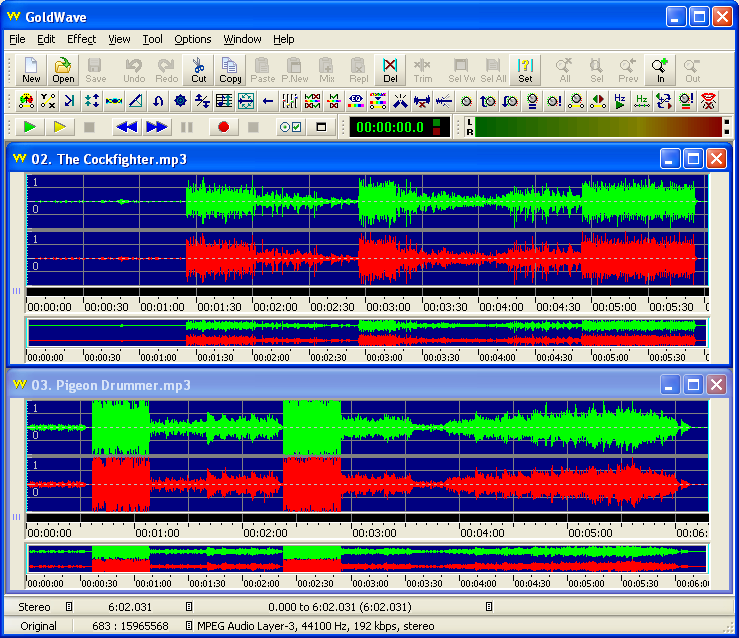The image size is (739, 638).
Task: Open the Channel Mixer icon
Action: click(664, 101)
